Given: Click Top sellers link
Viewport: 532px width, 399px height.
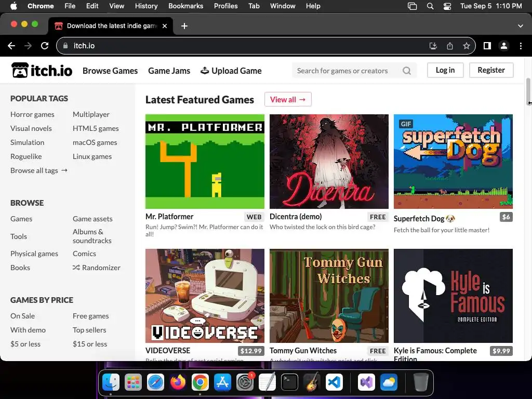Looking at the screenshot, I should [x=89, y=330].
